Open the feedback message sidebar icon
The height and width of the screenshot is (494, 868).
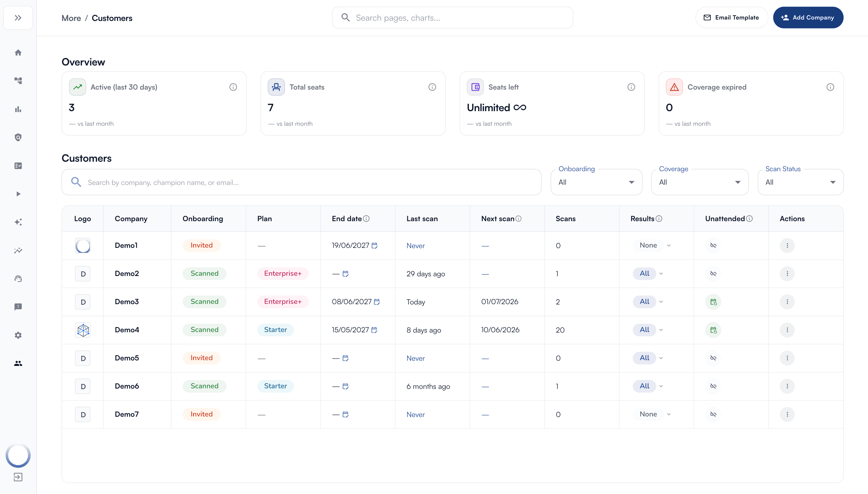click(x=18, y=307)
